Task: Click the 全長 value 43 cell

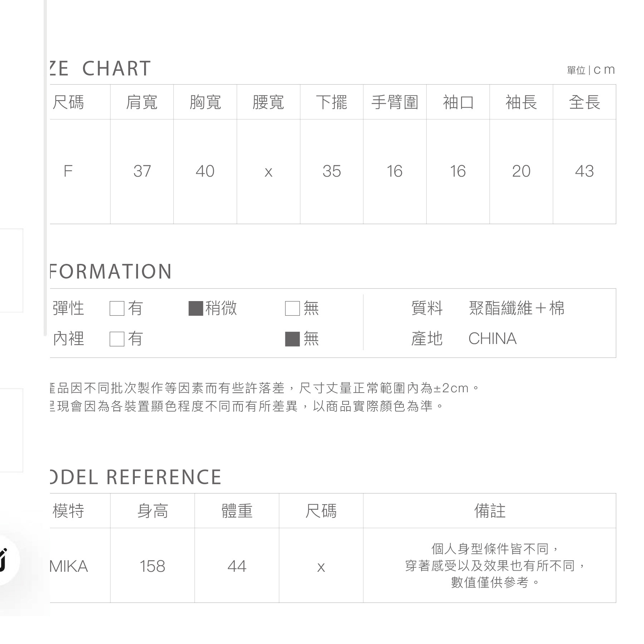Action: pos(584,171)
